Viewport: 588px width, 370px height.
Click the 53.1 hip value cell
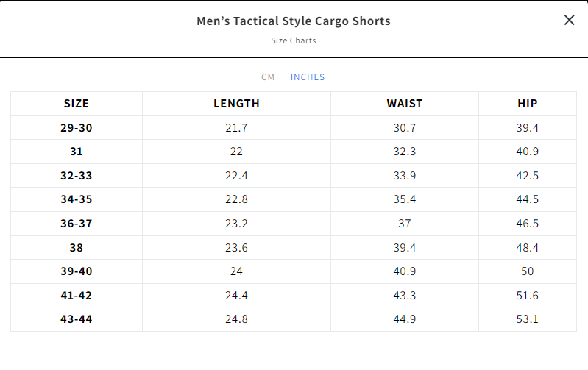coord(528,319)
